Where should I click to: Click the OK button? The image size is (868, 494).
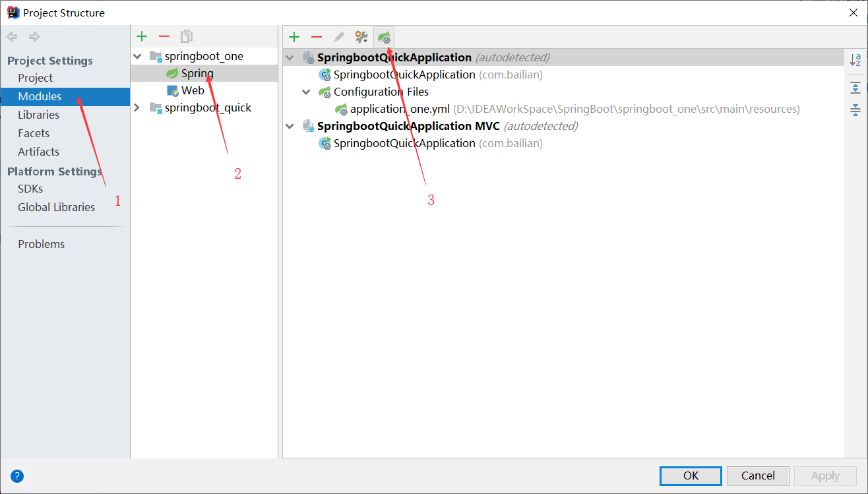690,476
